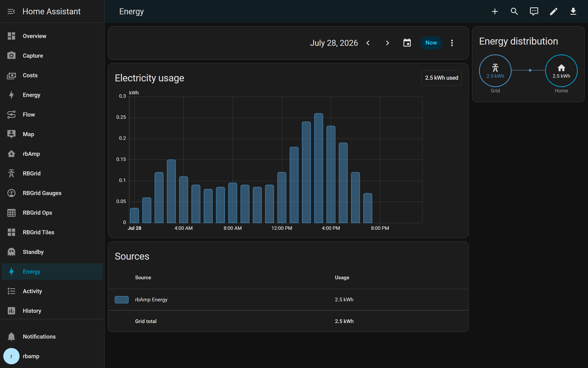The height and width of the screenshot is (368, 588).
Task: Open the History chart icon
Action: (x=11, y=311)
